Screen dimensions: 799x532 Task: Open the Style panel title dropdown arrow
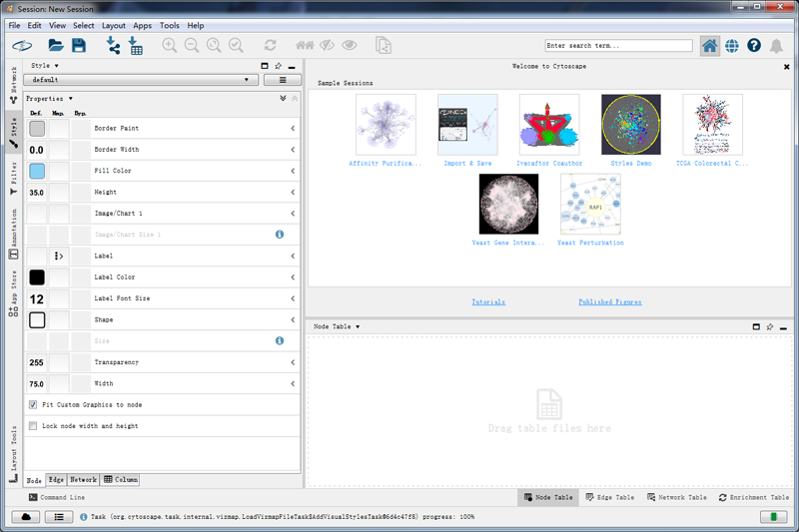(x=57, y=66)
